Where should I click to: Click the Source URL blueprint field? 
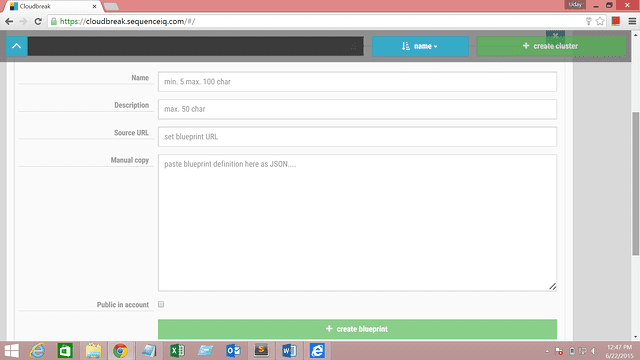pos(357,137)
